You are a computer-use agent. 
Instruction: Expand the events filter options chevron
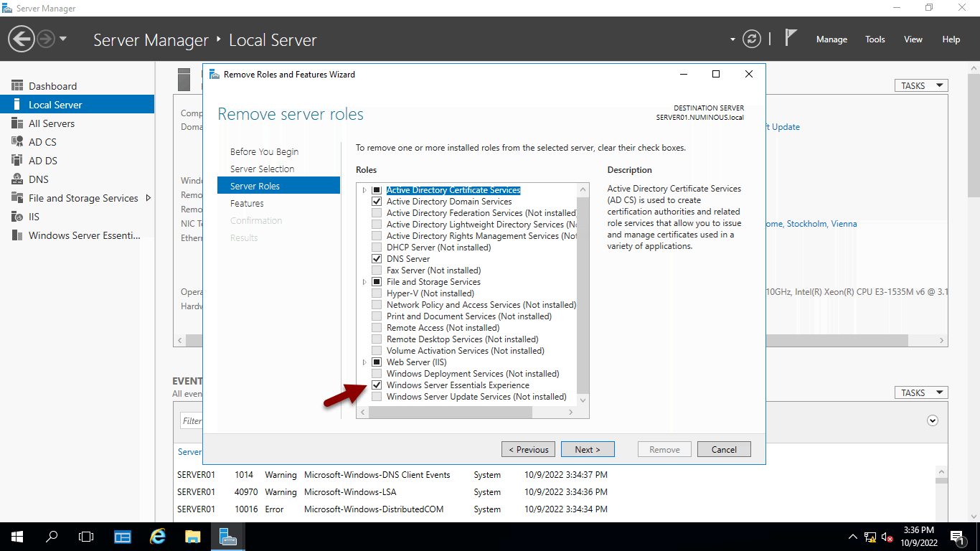click(x=933, y=420)
